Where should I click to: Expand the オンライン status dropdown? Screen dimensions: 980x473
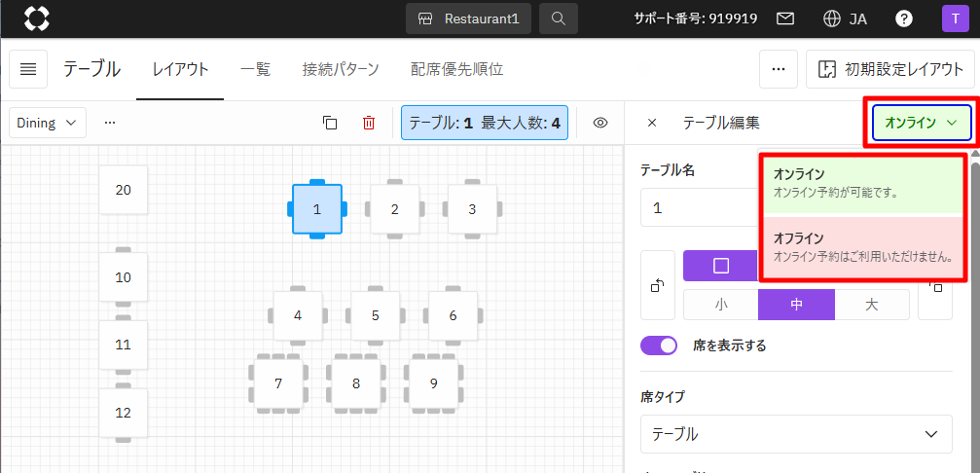click(x=922, y=123)
